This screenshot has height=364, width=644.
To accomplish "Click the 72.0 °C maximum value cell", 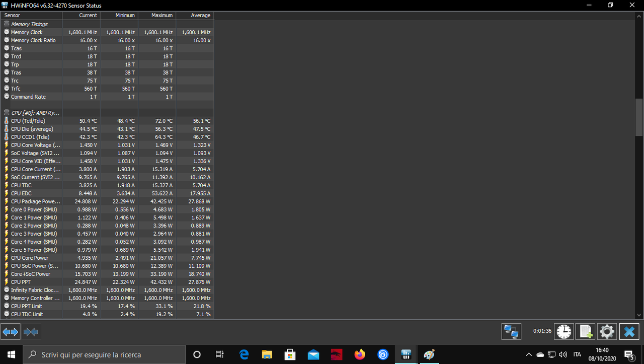I will point(157,121).
